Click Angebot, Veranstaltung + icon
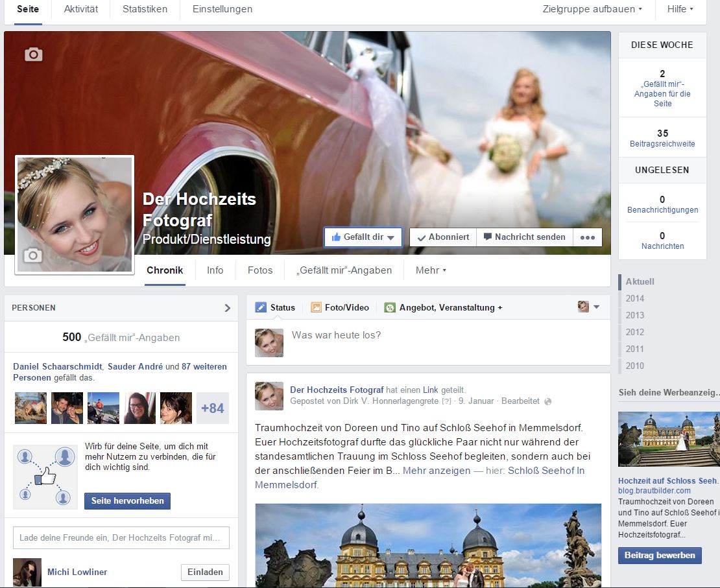Screen dimensions: 720x588 [390, 307]
